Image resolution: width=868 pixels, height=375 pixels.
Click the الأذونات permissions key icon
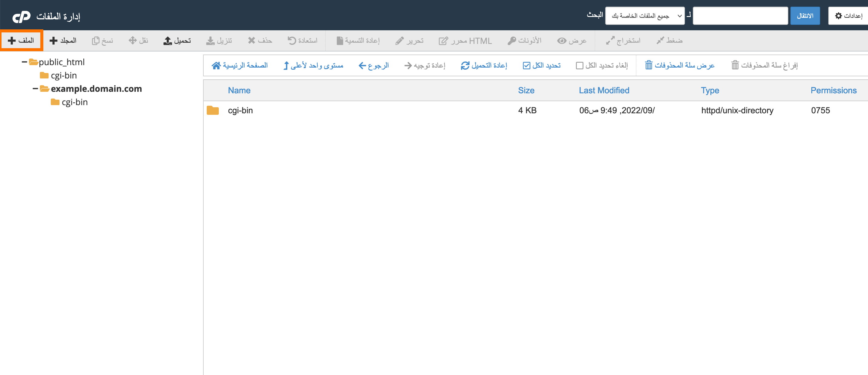click(x=524, y=40)
